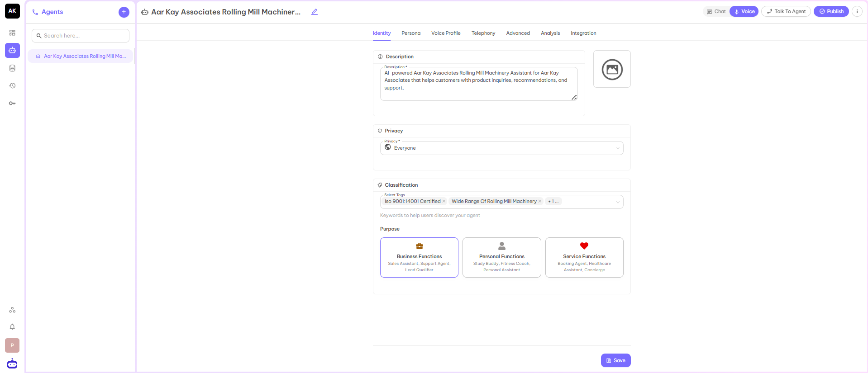This screenshot has width=868, height=373.
Task: Click the agent title in header
Action: tap(226, 12)
